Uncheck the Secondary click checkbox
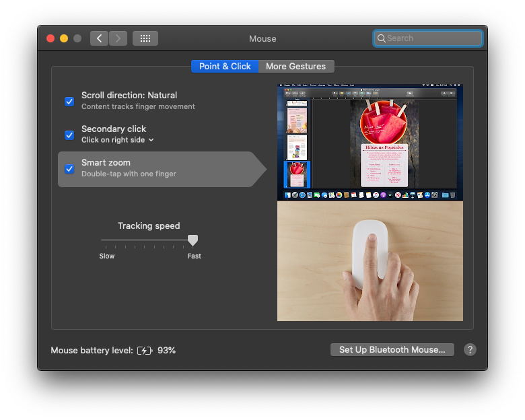Screen dimensions: 525x420 (x=69, y=135)
